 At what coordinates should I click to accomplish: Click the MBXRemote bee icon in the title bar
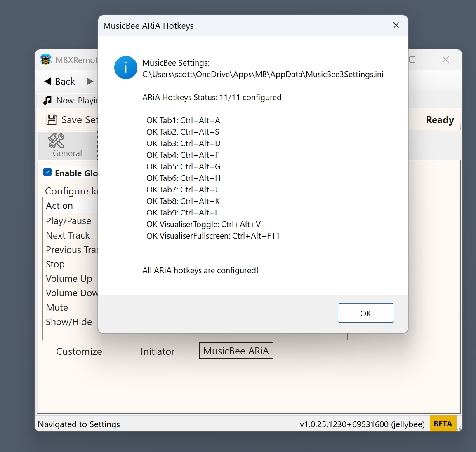point(47,59)
